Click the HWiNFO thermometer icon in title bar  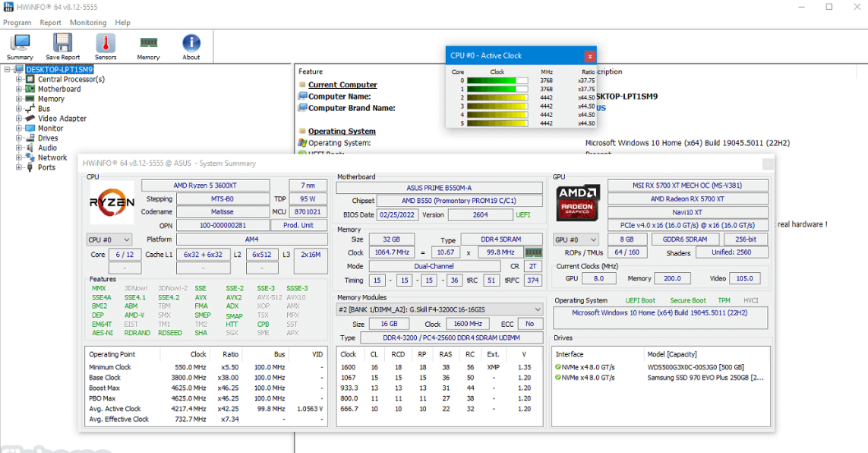(x=8, y=6)
